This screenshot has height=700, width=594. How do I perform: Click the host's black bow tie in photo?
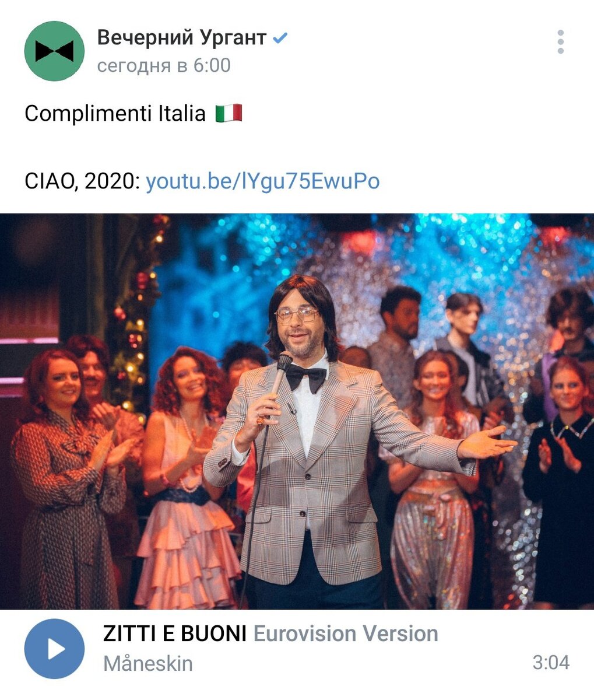[x=306, y=377]
